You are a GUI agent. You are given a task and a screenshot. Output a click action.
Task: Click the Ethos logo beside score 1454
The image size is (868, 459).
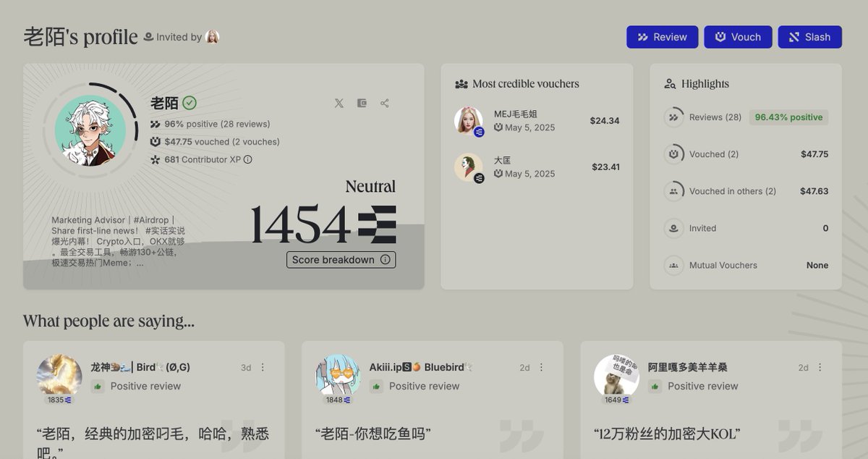(x=377, y=224)
